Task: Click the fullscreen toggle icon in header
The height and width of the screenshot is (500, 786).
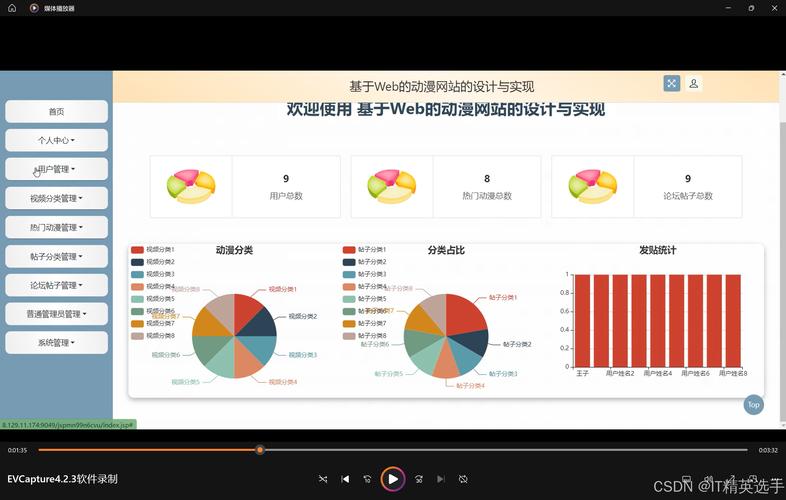Action: pos(672,83)
